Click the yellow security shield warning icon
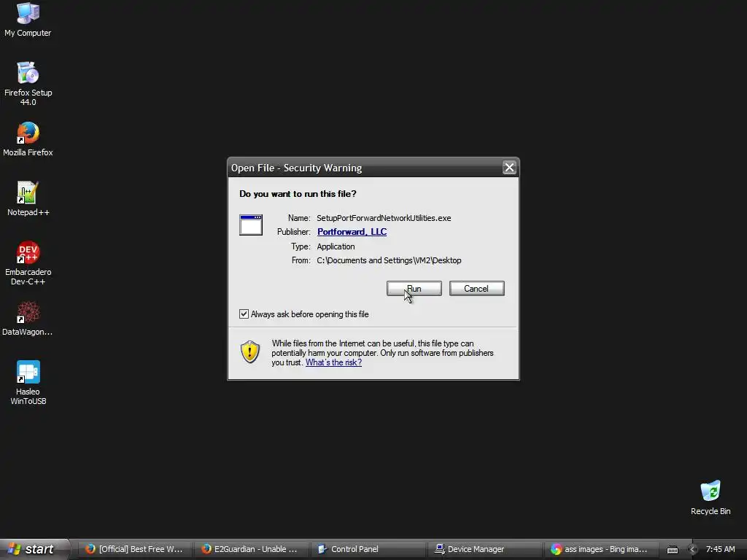This screenshot has width=747, height=560. point(250,352)
